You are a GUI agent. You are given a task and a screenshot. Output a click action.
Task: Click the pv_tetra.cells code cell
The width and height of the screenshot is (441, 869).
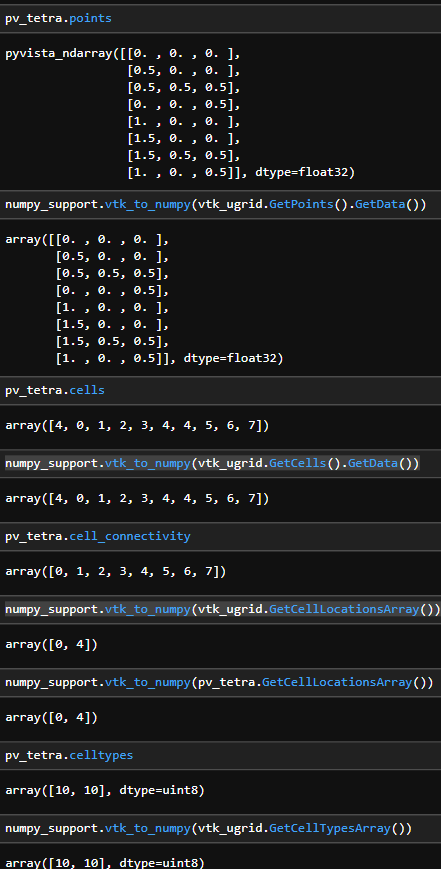coord(220,390)
